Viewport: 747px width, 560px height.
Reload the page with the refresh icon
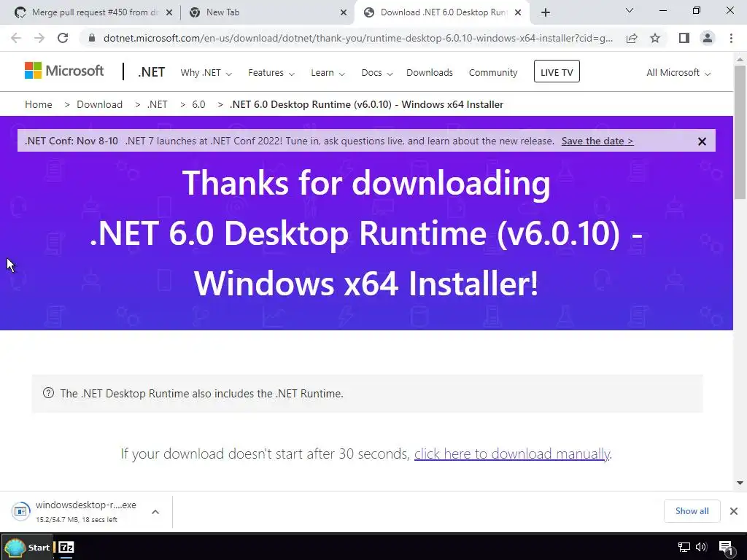pyautogui.click(x=63, y=38)
